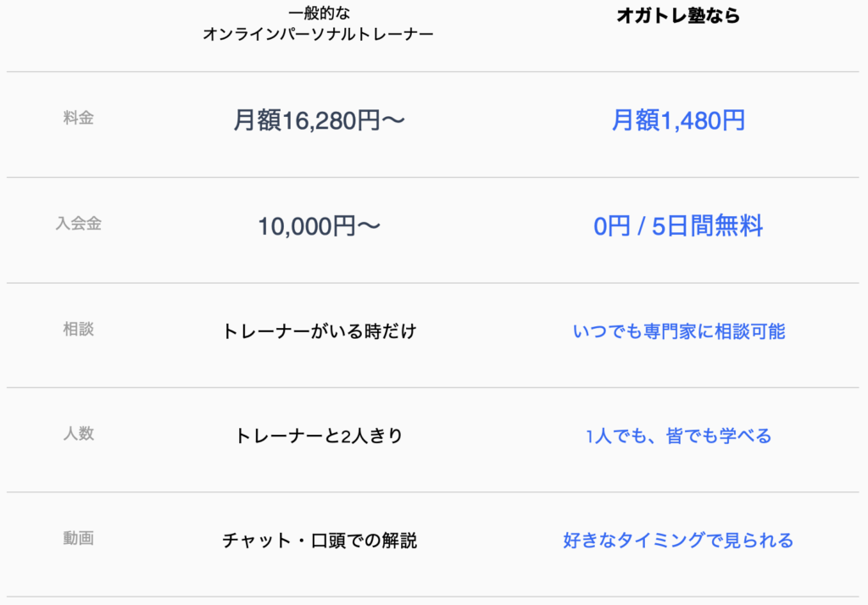Screen dimensions: 868x605
Task: Click the 10,000円〜 enrollment fee text
Action: 319,226
